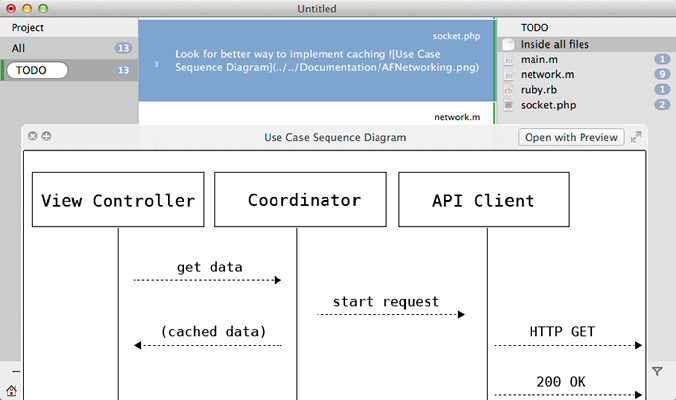Click the (cached data) label in diagram
The width and height of the screenshot is (676, 400).
click(213, 331)
